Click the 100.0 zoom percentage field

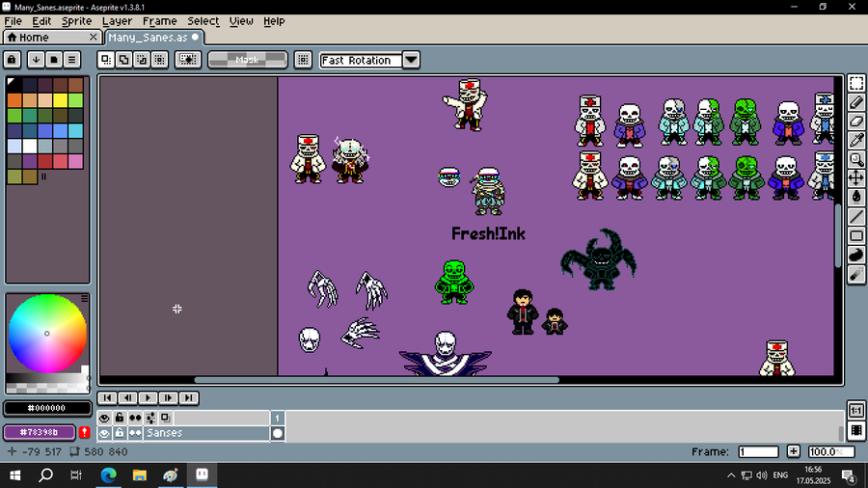coord(831,452)
